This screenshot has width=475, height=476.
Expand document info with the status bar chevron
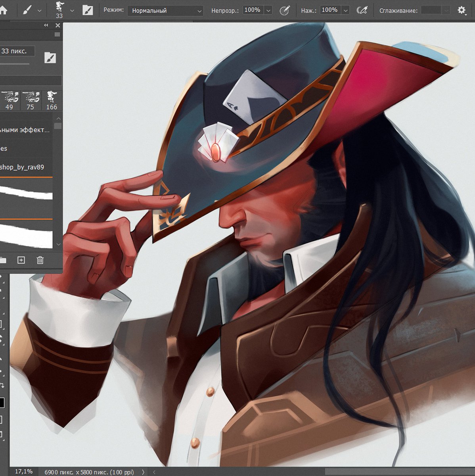click(143, 472)
